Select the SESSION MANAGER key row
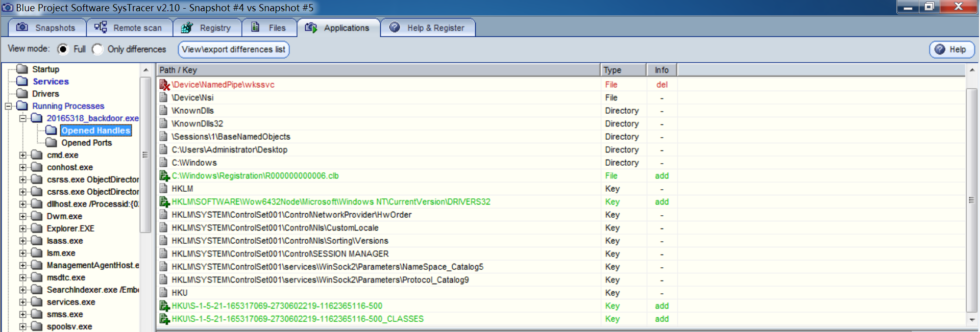Image resolution: width=980 pixels, height=332 pixels. click(x=561, y=254)
